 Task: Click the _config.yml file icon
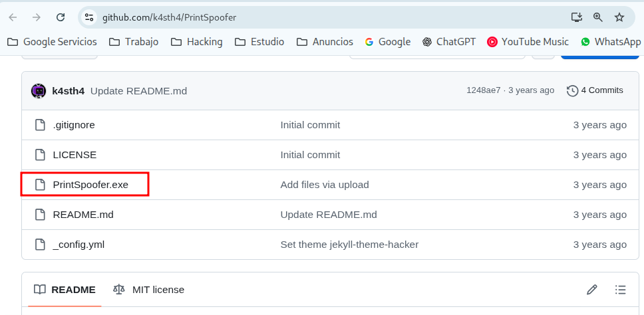pos(40,245)
